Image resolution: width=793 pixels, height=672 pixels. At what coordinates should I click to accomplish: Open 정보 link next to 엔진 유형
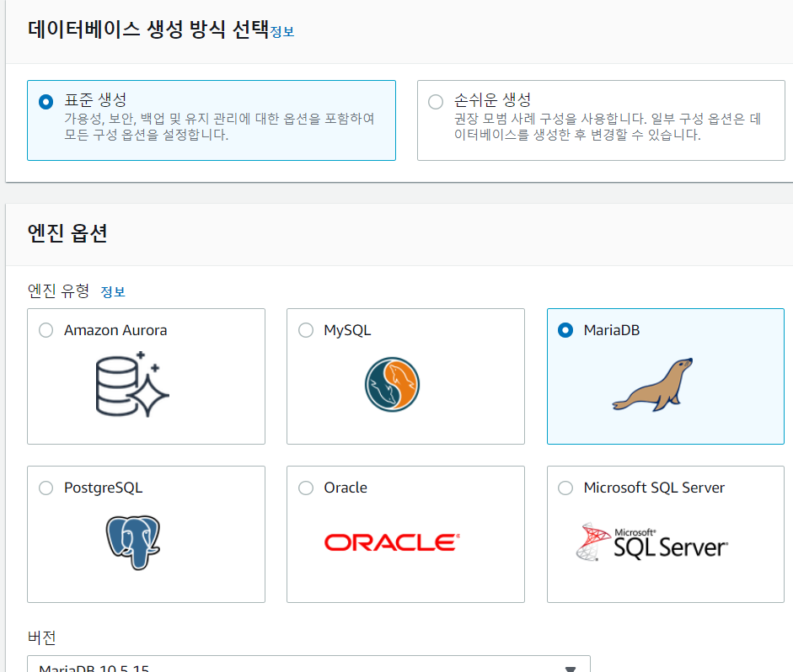coord(113,292)
